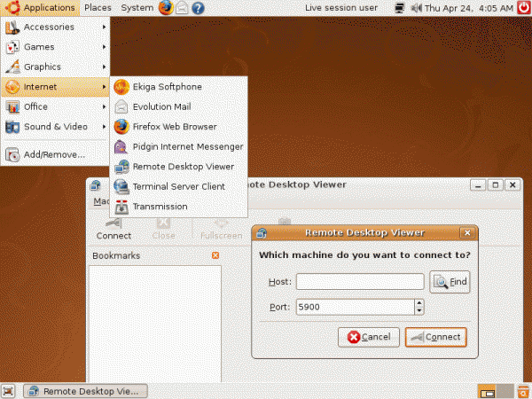Open the Places menu
The image size is (532, 399).
pos(98,8)
